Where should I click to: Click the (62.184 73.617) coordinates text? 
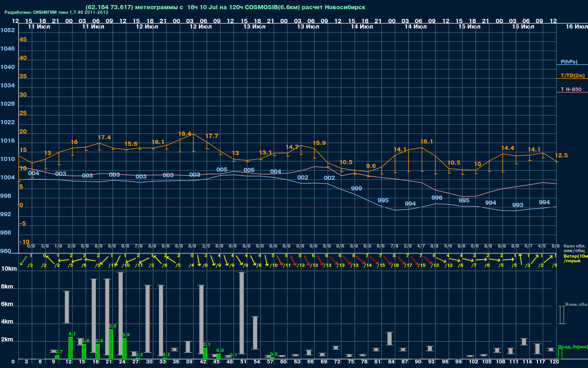click(109, 7)
